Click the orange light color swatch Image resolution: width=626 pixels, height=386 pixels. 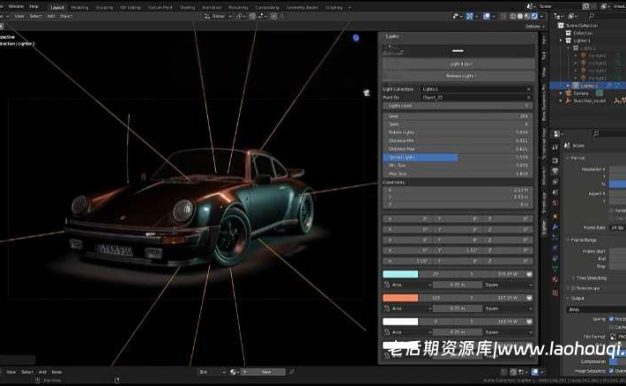[400, 298]
